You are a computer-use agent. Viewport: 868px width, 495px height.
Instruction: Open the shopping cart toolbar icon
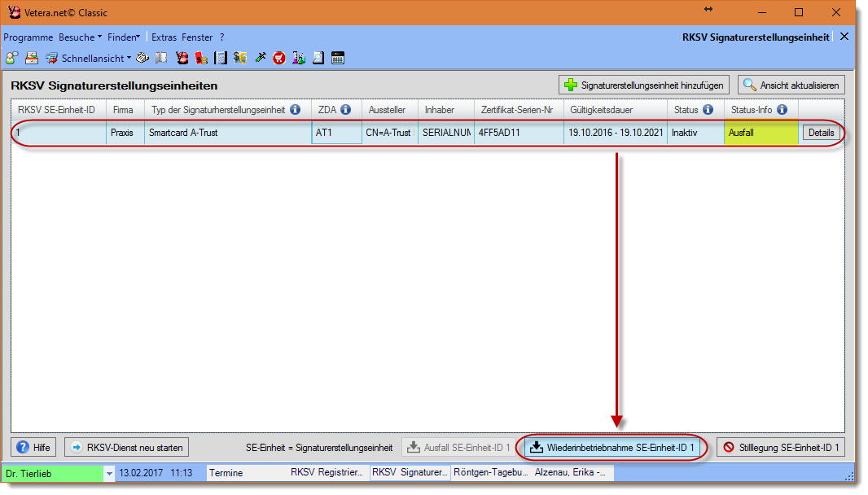[279, 58]
